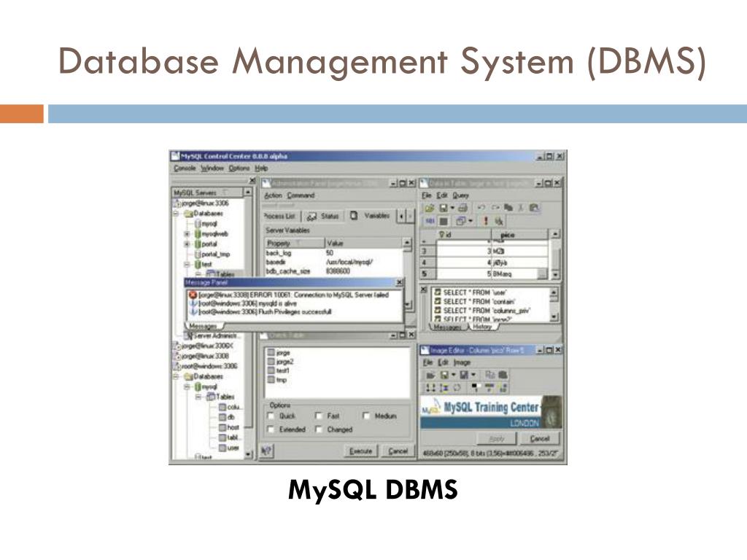
Task: Open the Query menu in query window
Action: tap(461, 195)
